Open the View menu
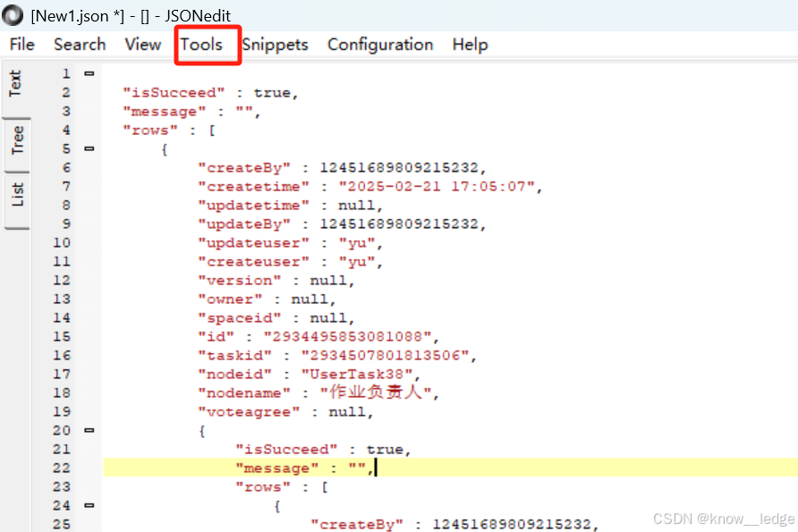This screenshot has width=798, height=532. [x=143, y=44]
